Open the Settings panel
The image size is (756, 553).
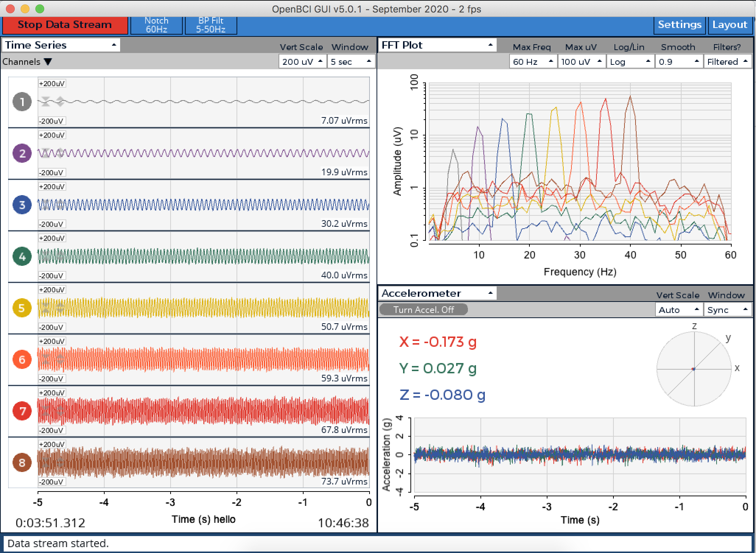(x=680, y=25)
